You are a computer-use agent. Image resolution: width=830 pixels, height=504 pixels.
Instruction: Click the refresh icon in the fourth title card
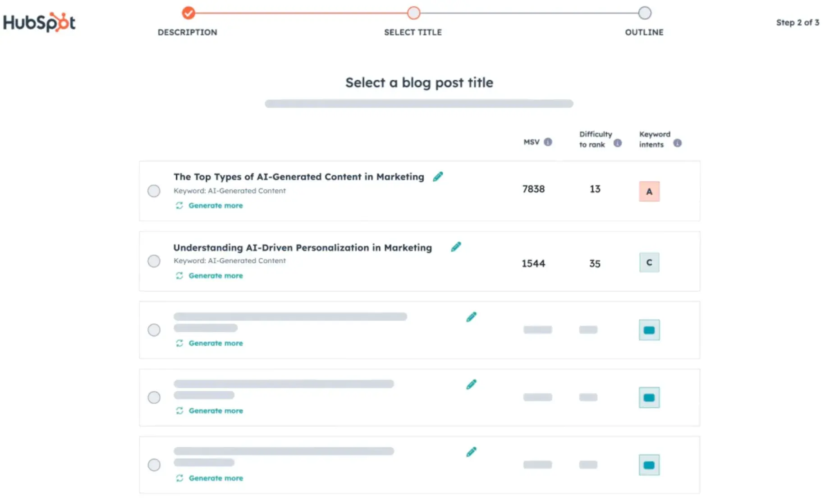coord(179,411)
